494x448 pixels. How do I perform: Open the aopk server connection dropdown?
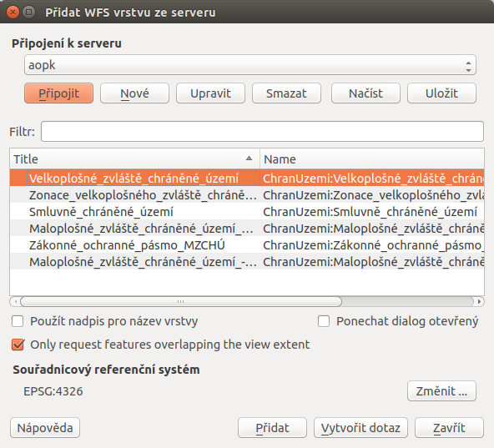(250, 65)
